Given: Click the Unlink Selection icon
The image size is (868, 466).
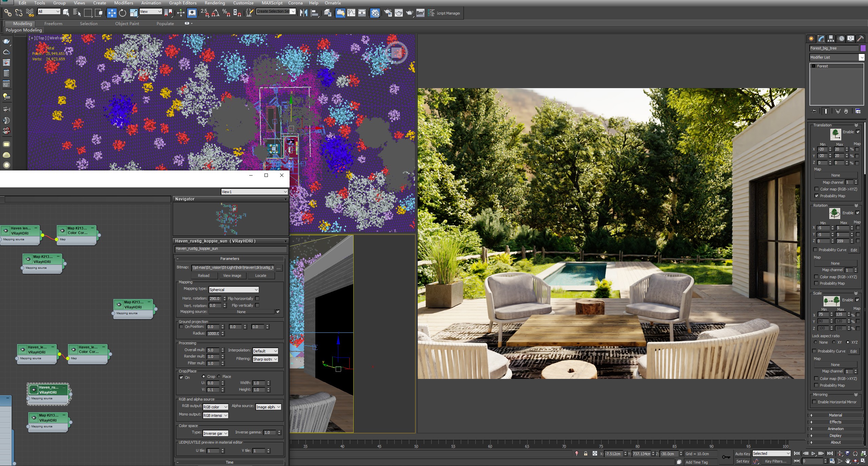Looking at the screenshot, I should pos(19,13).
